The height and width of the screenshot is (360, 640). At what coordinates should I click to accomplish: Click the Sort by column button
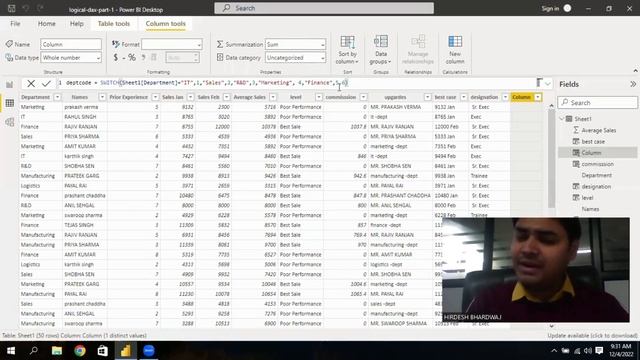point(347,50)
